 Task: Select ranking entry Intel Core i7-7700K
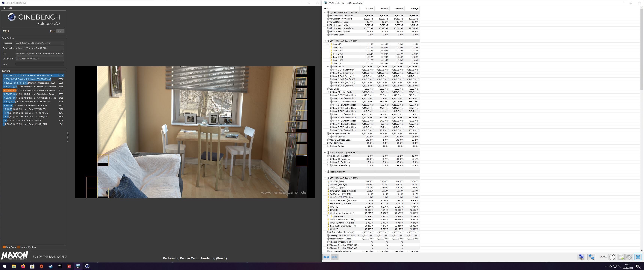pyautogui.click(x=33, y=109)
